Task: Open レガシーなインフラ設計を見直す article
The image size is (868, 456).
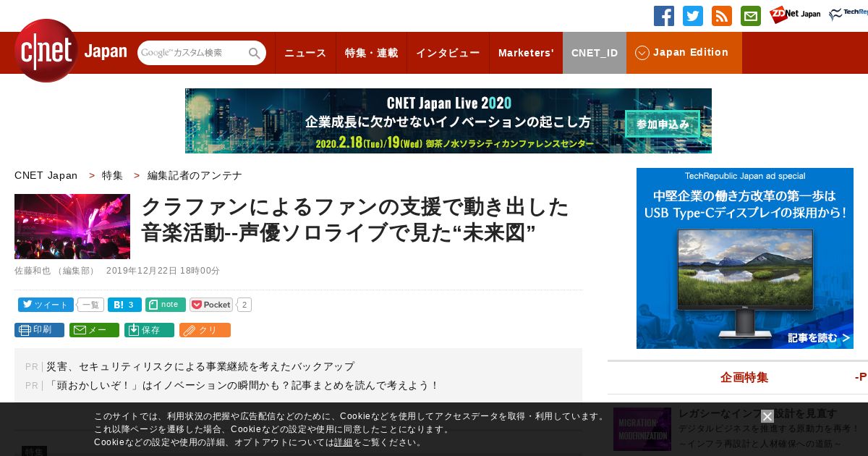Action: pyautogui.click(x=757, y=413)
